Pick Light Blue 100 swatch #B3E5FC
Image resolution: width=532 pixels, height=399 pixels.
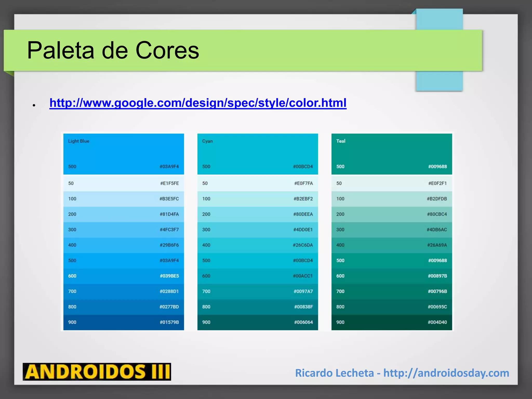tap(124, 199)
